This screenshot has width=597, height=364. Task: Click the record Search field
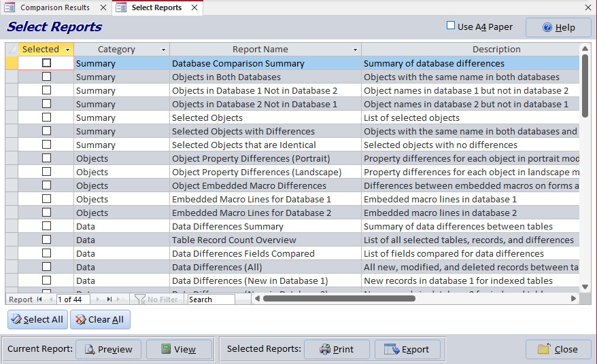click(211, 299)
